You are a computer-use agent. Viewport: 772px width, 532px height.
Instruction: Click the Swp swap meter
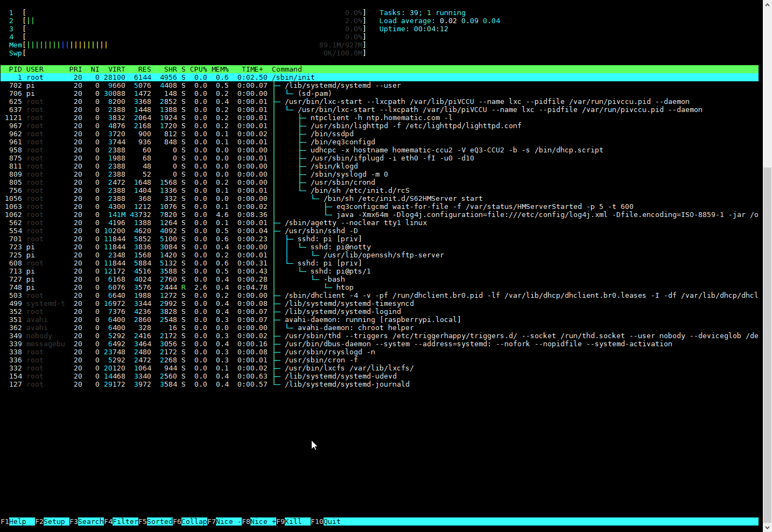click(187, 53)
